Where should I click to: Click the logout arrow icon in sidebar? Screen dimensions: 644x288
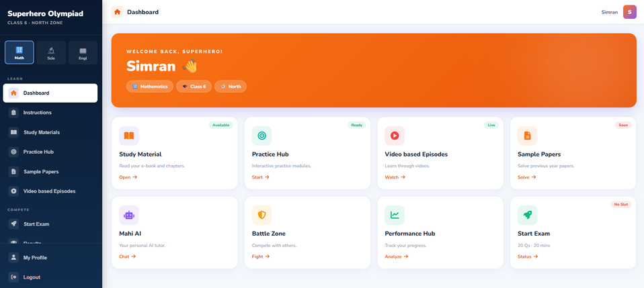(x=13, y=277)
